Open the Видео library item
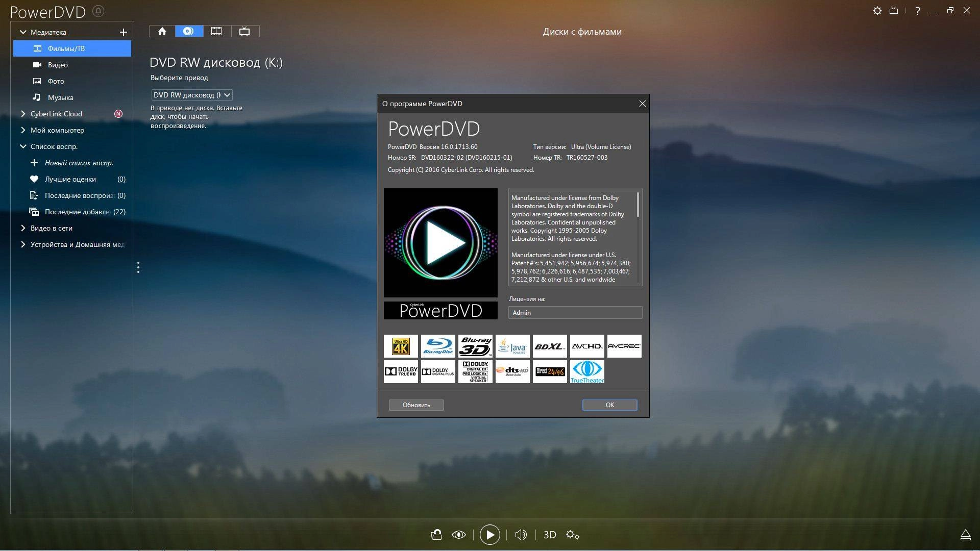Image resolution: width=980 pixels, height=551 pixels. coord(72,65)
